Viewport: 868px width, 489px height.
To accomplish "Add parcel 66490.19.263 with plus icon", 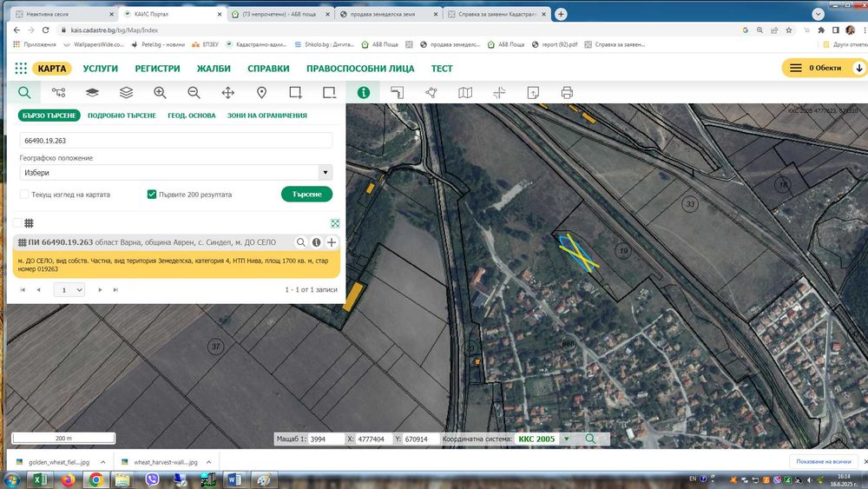I will tap(332, 242).
